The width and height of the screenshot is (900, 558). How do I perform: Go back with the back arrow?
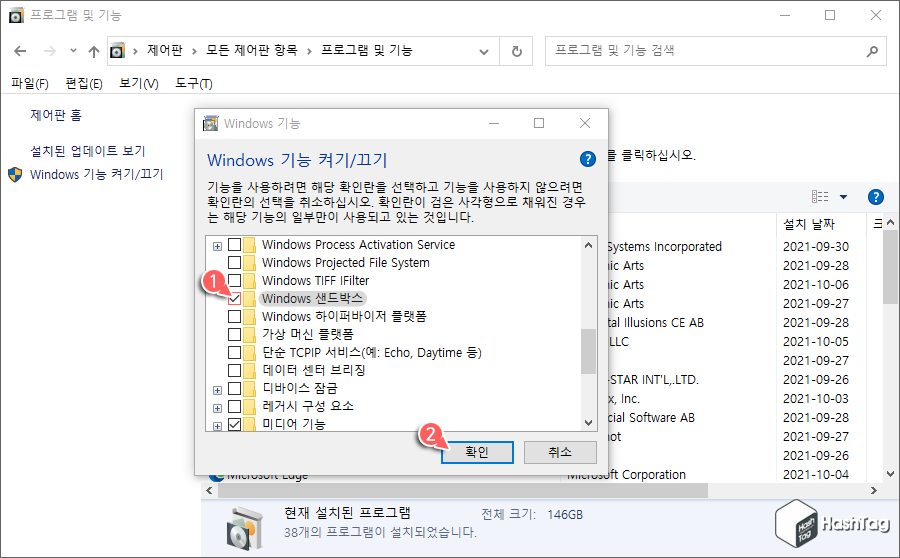coord(20,51)
